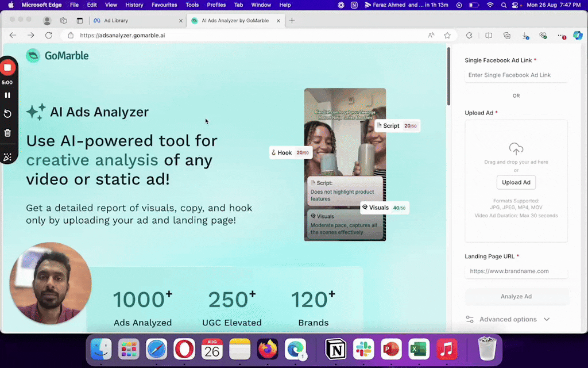
Task: Reload the page with the refresh icon
Action: [49, 35]
